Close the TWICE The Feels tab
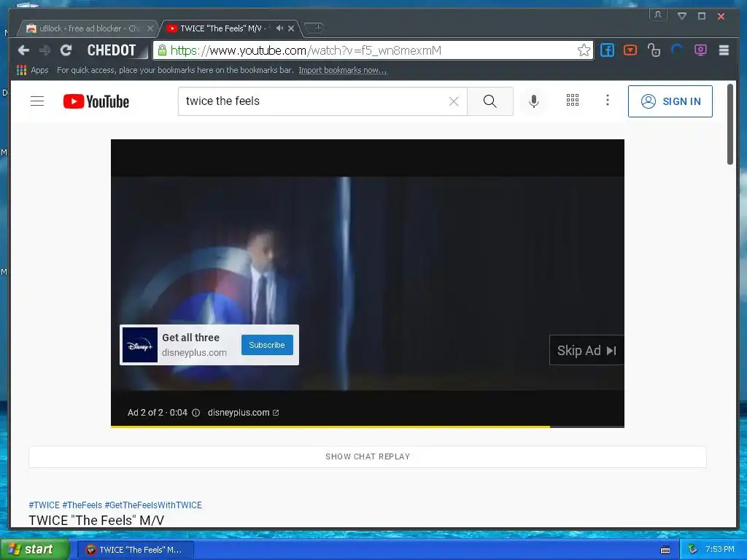Image resolution: width=747 pixels, height=560 pixels. 291,28
